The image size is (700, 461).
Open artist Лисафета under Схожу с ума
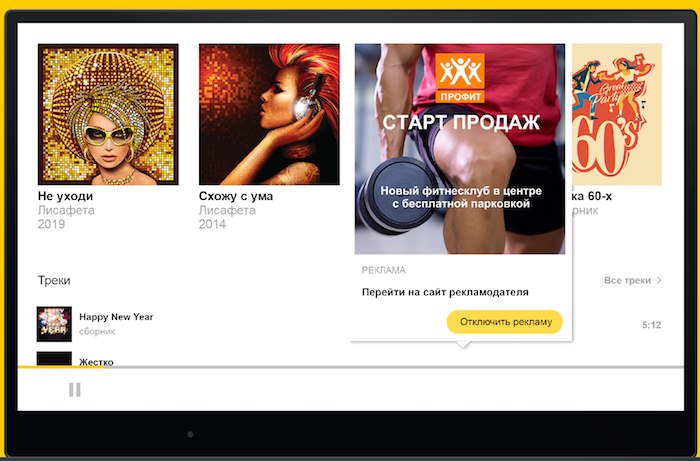tap(227, 210)
